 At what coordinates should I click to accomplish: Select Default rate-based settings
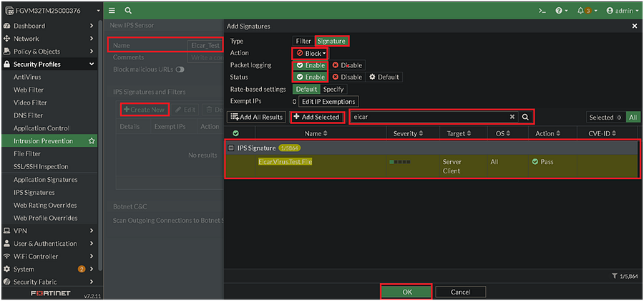click(306, 89)
